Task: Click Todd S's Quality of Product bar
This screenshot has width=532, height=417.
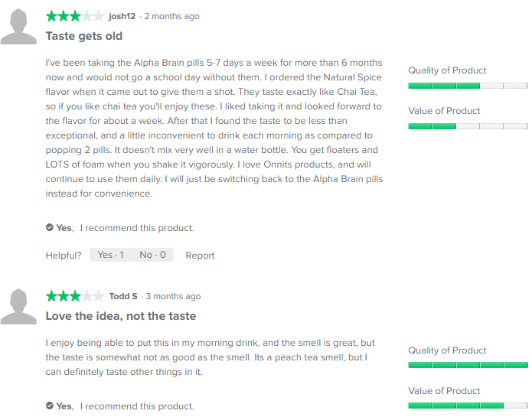Action: click(468, 365)
